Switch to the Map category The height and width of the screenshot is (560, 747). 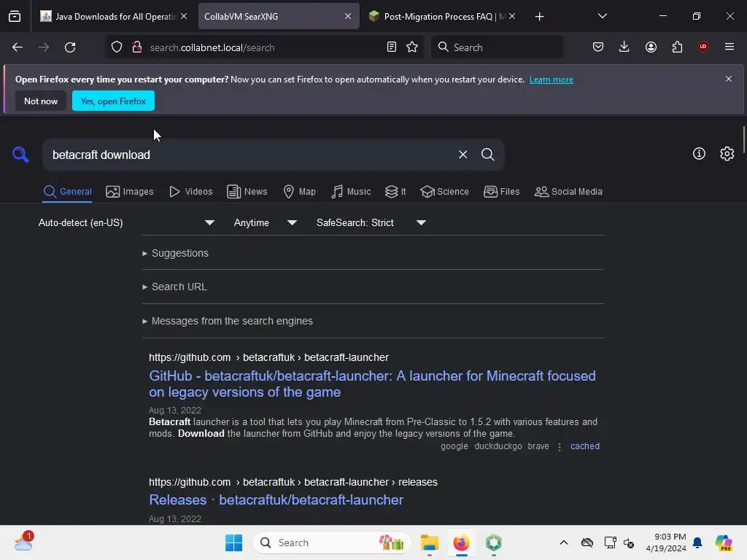(x=299, y=192)
